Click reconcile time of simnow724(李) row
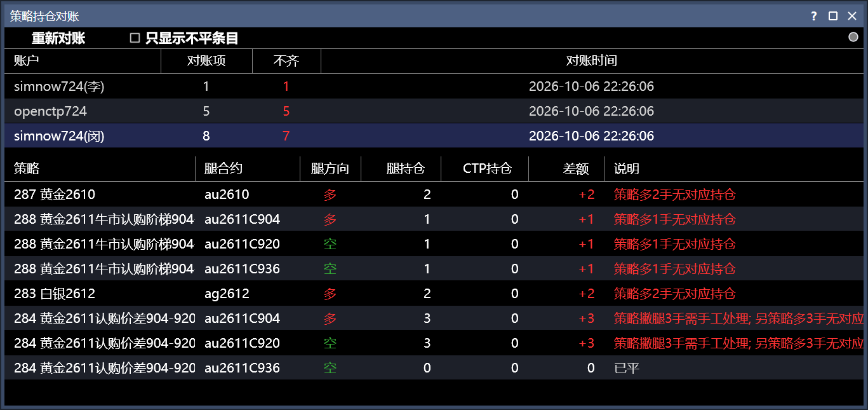 coord(592,86)
